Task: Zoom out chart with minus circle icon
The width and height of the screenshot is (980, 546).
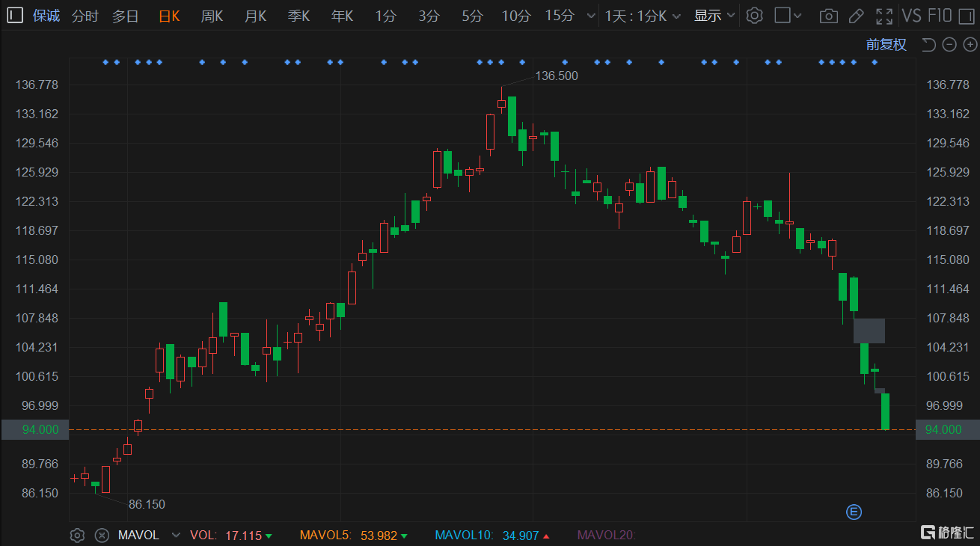Action: (949, 45)
